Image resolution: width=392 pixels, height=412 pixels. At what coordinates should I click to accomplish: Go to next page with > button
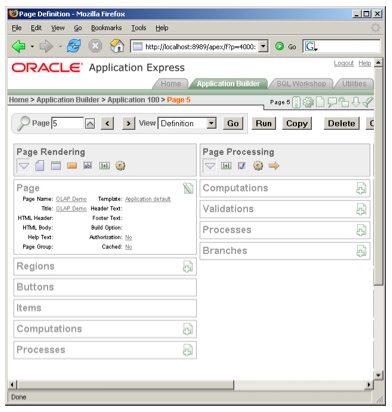[128, 124]
